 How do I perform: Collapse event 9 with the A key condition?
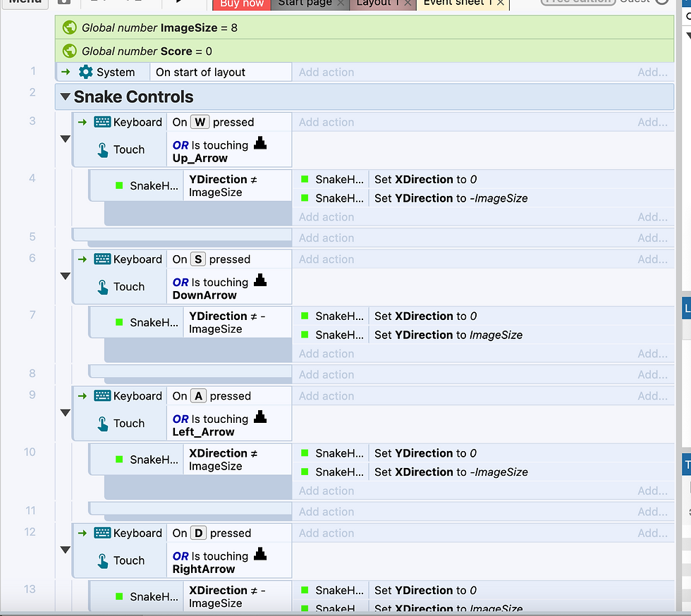[65, 412]
